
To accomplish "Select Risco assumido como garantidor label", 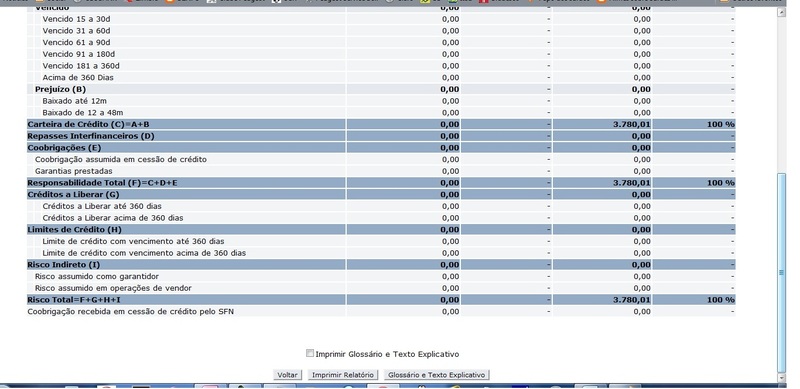I will (97, 277).
